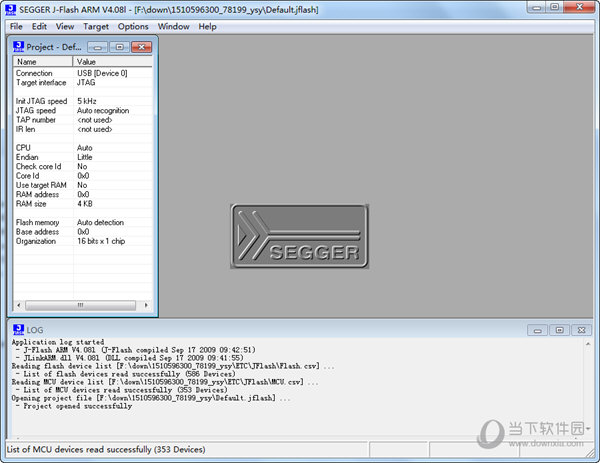600x463 pixels.
Task: Minimize the main J-Flash window
Action: pyautogui.click(x=537, y=7)
